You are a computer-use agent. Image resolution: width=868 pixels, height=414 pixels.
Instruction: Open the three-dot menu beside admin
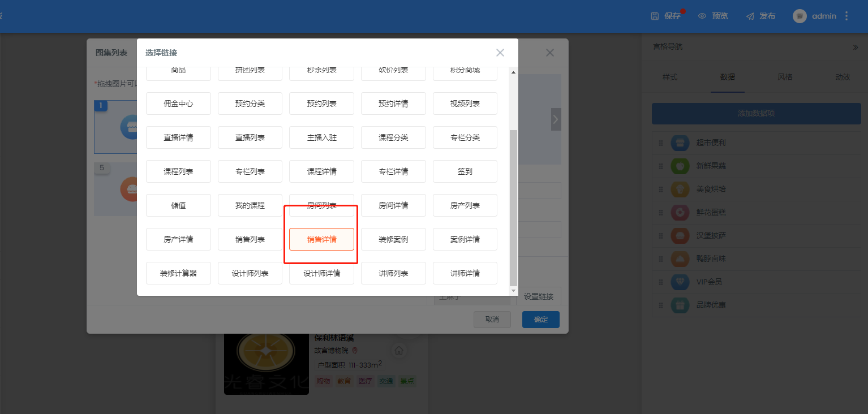[846, 16]
